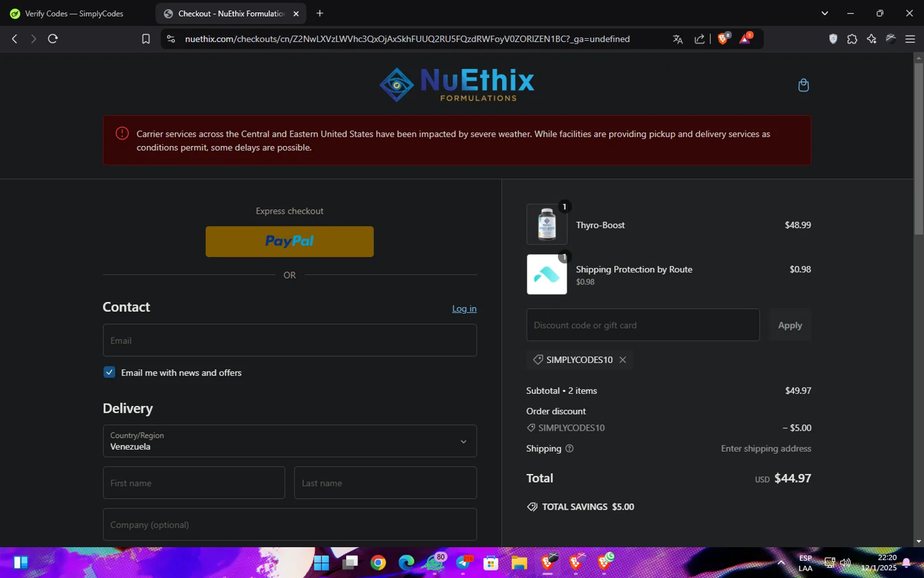
Task: View site information icon by the URL
Action: click(171, 39)
